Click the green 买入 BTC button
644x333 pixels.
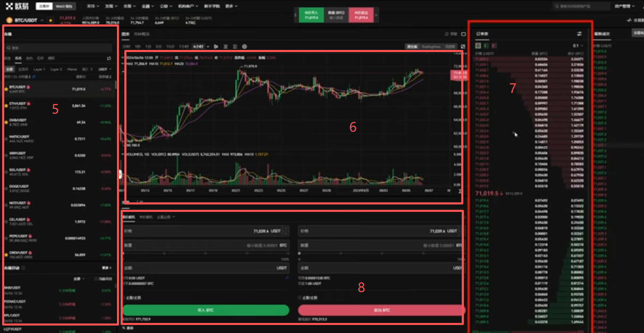click(206, 310)
